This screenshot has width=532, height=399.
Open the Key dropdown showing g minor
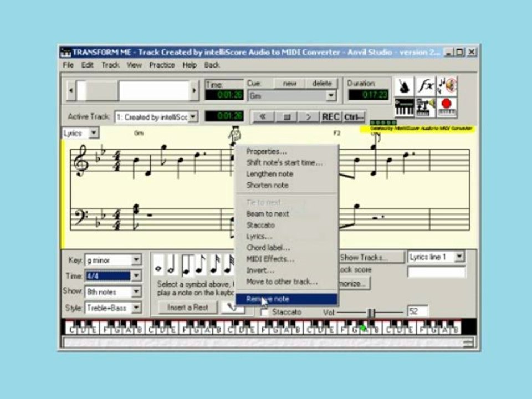[136, 260]
